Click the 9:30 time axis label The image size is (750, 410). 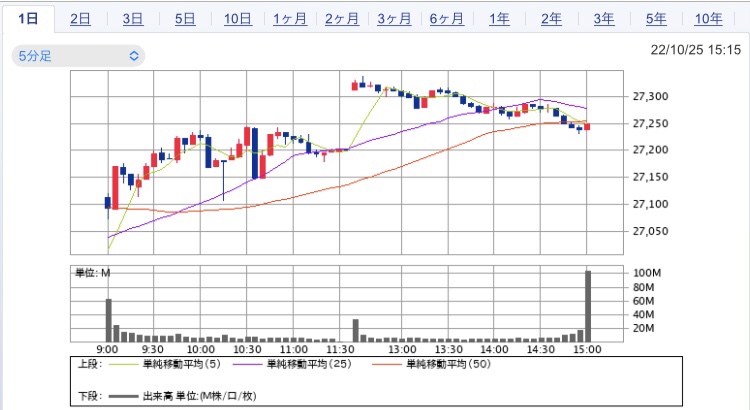(153, 350)
